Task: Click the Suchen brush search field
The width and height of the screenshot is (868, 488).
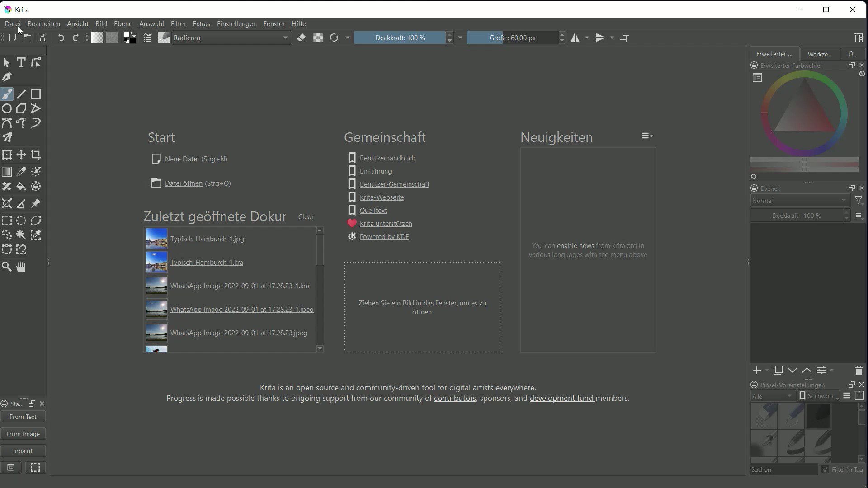Action: [784, 469]
